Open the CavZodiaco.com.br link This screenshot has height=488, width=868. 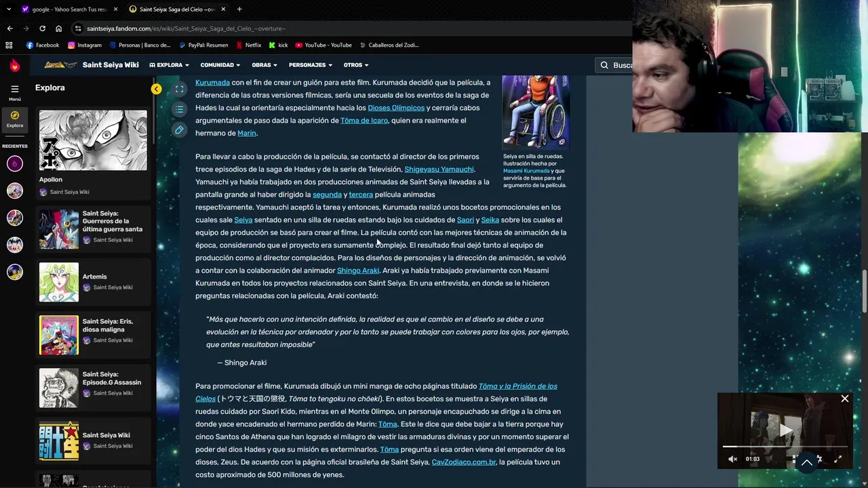click(x=464, y=462)
